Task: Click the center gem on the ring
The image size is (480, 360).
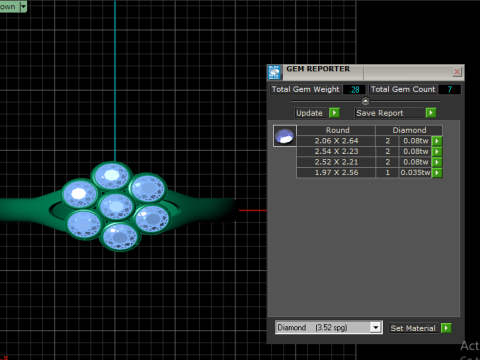Action: coord(116,206)
